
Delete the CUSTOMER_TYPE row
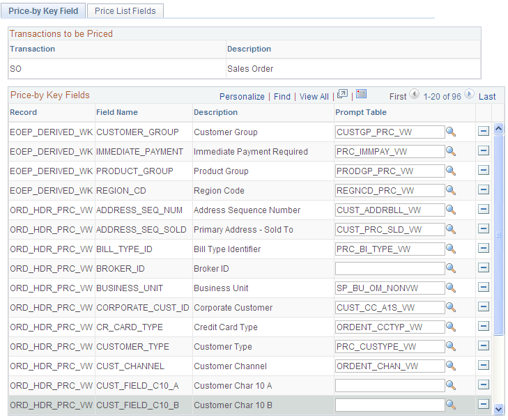[484, 345]
